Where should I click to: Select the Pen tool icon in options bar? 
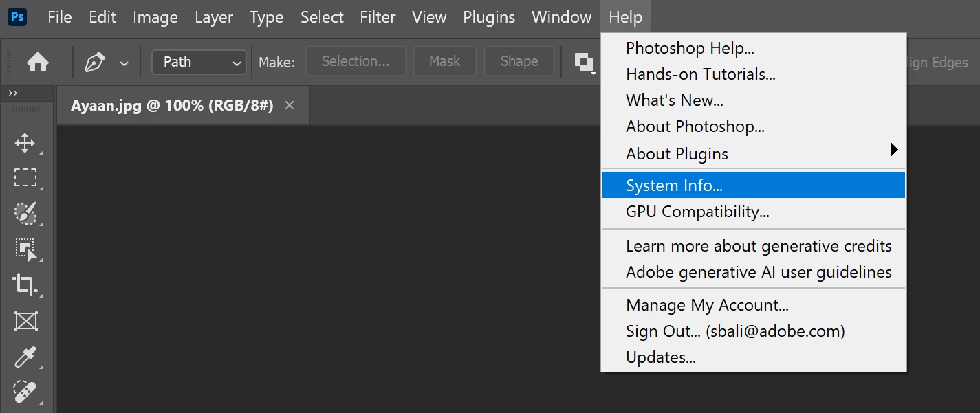pos(95,63)
